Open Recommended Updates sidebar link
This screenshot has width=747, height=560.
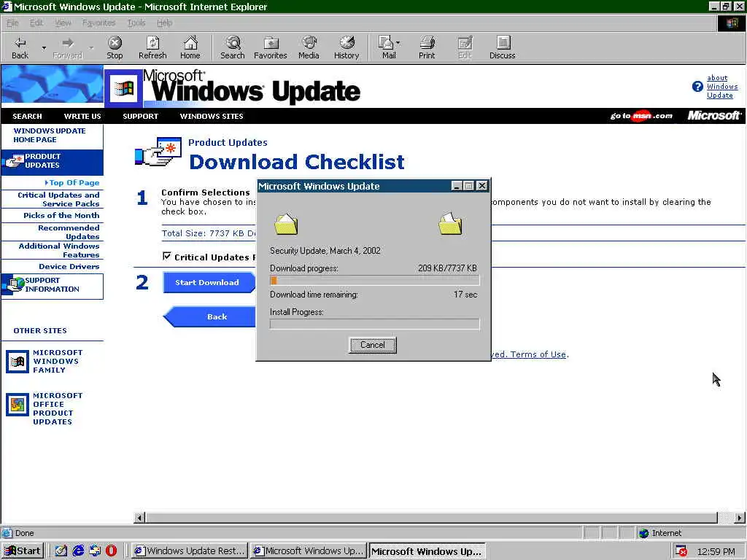[x=69, y=232]
